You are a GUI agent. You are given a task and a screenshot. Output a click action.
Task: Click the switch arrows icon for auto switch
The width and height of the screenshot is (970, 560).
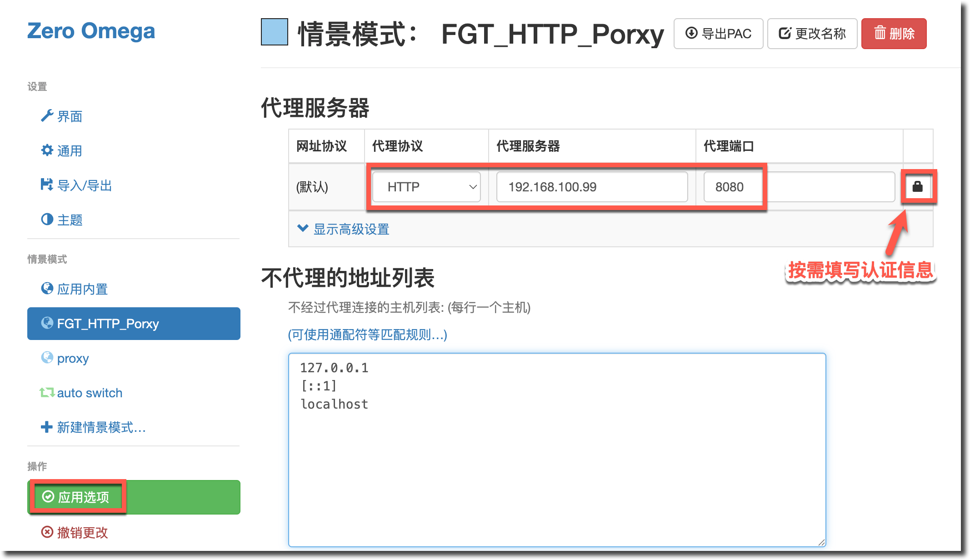pyautogui.click(x=47, y=392)
